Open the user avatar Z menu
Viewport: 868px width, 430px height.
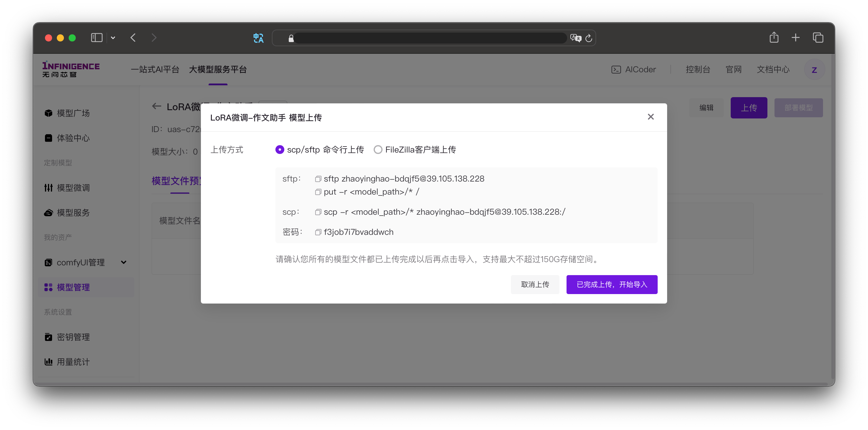(814, 70)
